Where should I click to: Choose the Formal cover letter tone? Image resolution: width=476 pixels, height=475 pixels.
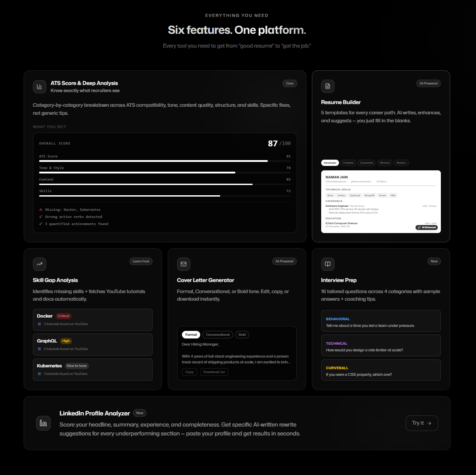click(x=191, y=335)
